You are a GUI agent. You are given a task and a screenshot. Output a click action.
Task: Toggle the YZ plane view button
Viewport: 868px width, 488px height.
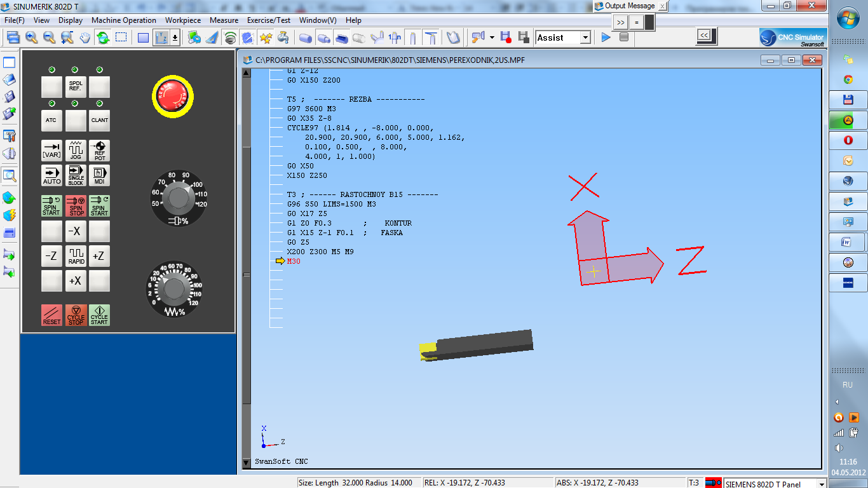tap(161, 37)
